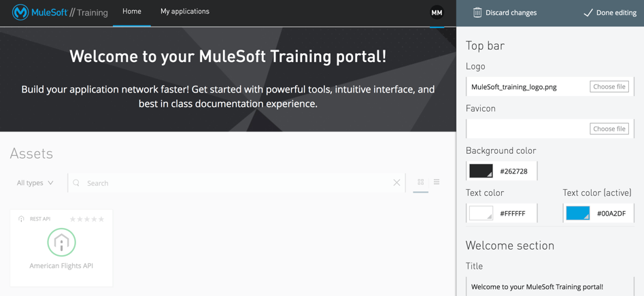644x296 pixels.
Task: Rate American Flights API five stars
Action: tap(101, 219)
